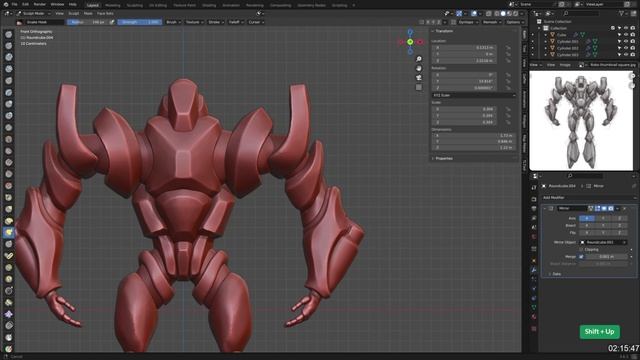Lock the Location X transform value

point(508,47)
